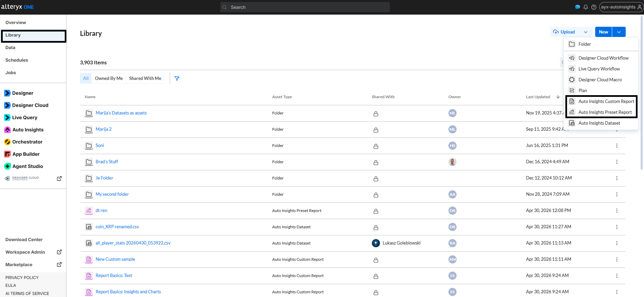Open notifications bell icon
Viewport: 644px width, 297px height.
pos(586,7)
